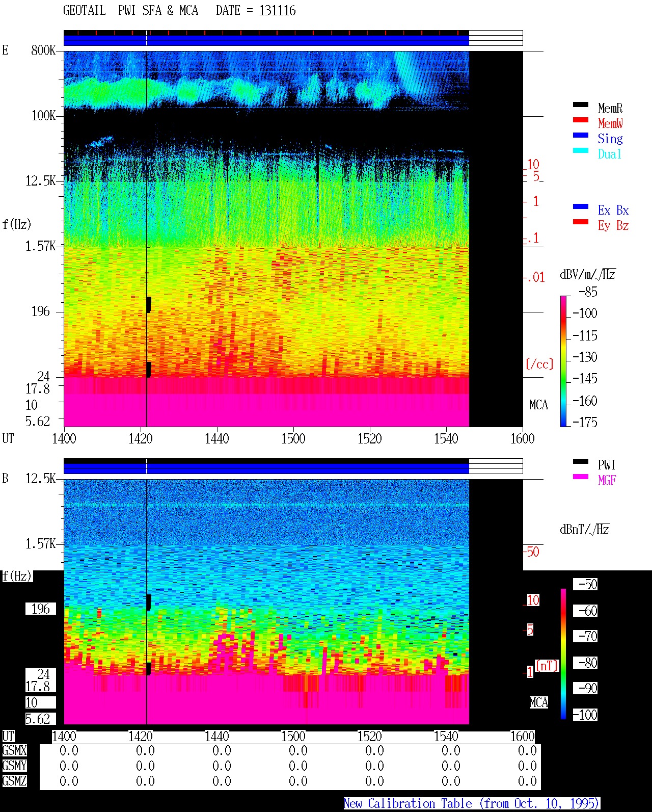Image resolution: width=652 pixels, height=812 pixels.
Task: Click the 1440 tick in the bottom UT row
Action: click(x=217, y=736)
